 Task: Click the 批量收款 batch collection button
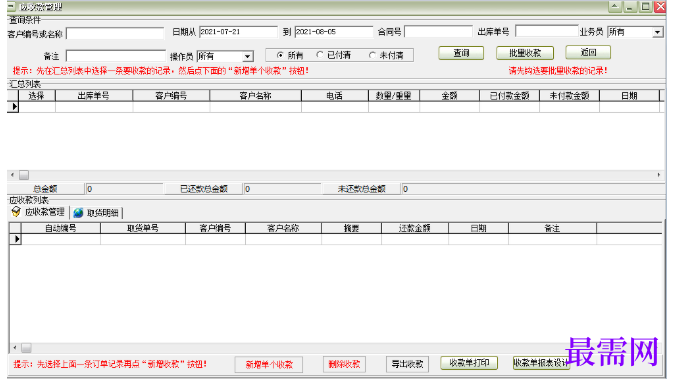coord(525,53)
